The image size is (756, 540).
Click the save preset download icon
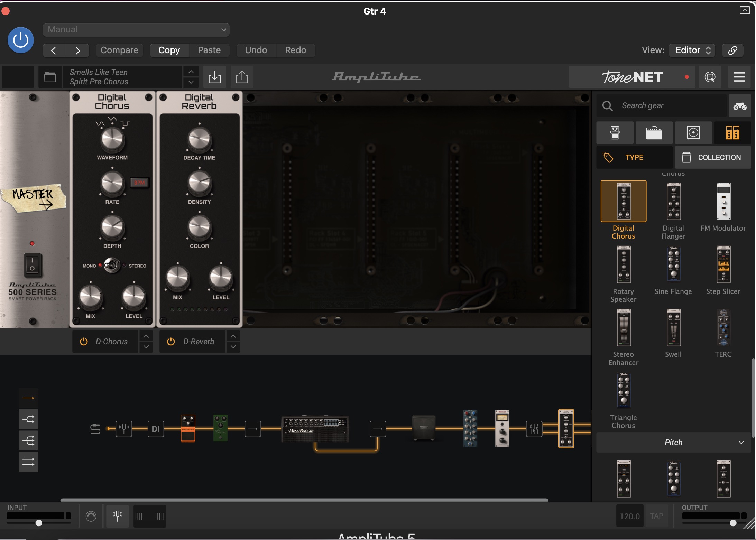pos(214,77)
